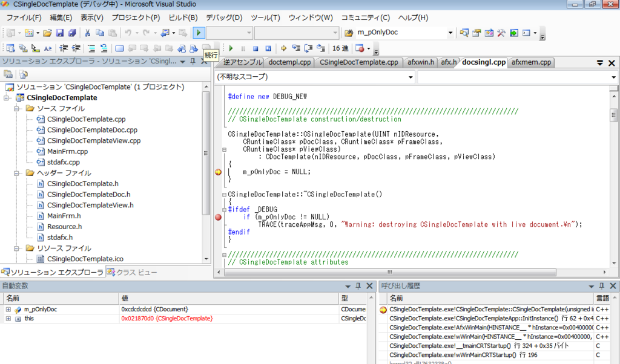Pin the 呼び出し履歴 panel

click(x=602, y=286)
